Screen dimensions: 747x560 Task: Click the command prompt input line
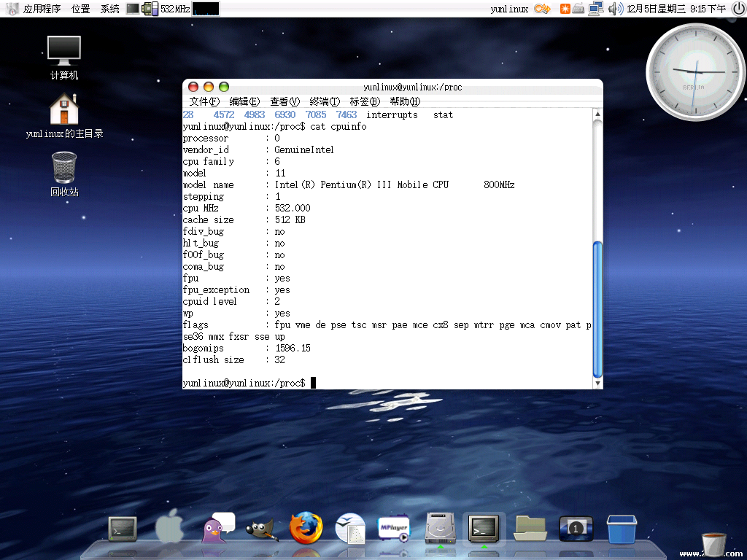[387, 383]
